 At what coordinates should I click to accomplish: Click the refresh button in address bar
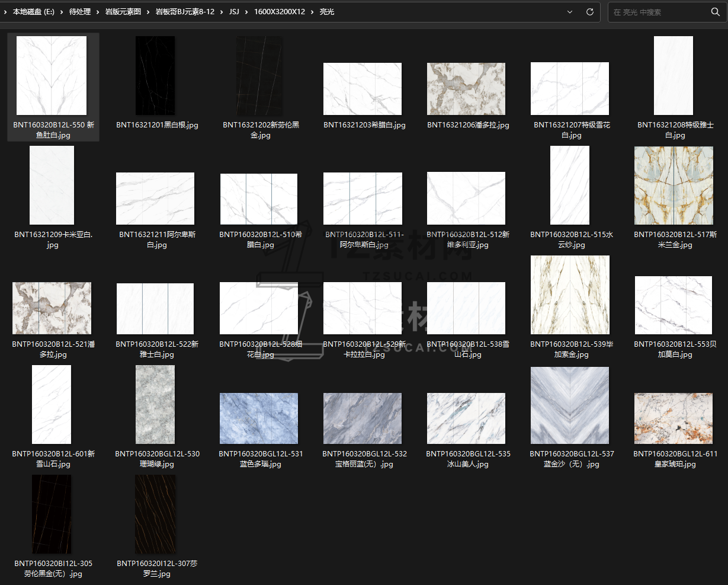589,12
